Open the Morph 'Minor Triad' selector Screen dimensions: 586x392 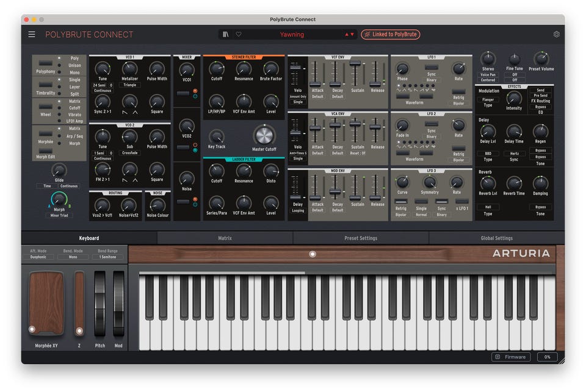point(59,215)
